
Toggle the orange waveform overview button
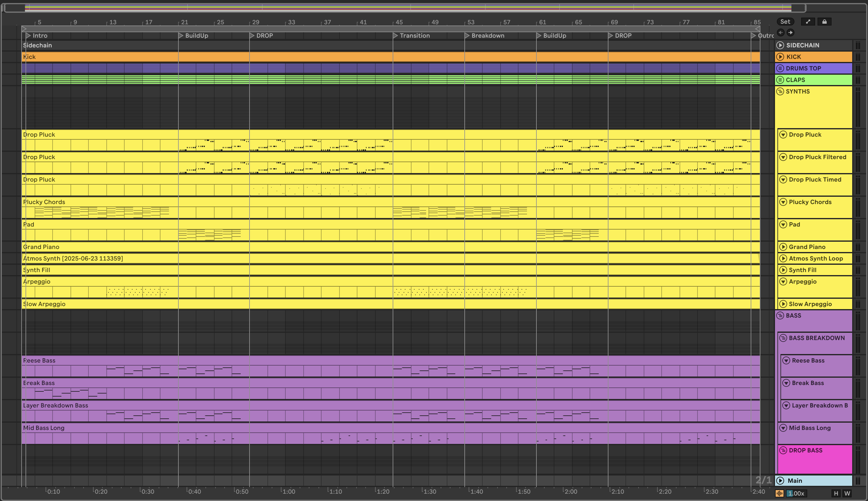tap(780, 493)
